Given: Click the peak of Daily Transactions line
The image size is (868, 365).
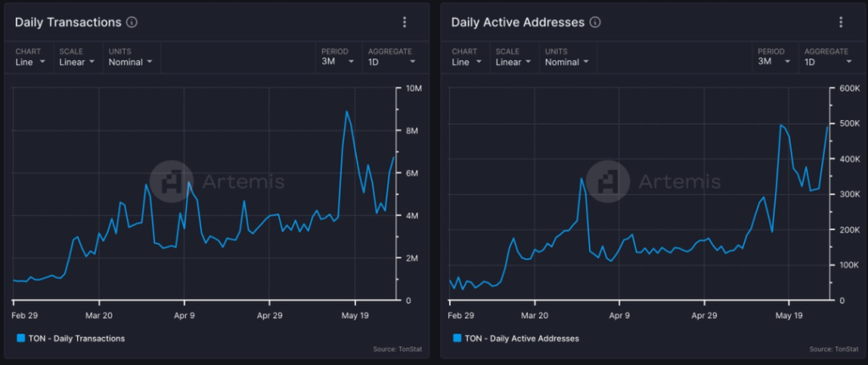Looking at the screenshot, I should click(x=347, y=111).
